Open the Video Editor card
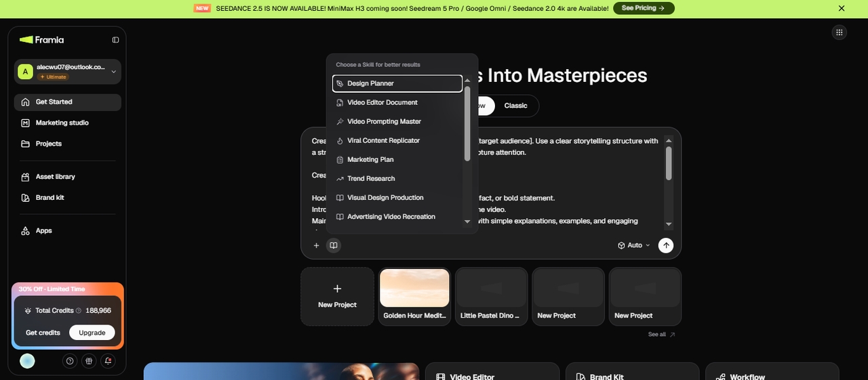Image resolution: width=868 pixels, height=380 pixels. click(x=492, y=372)
